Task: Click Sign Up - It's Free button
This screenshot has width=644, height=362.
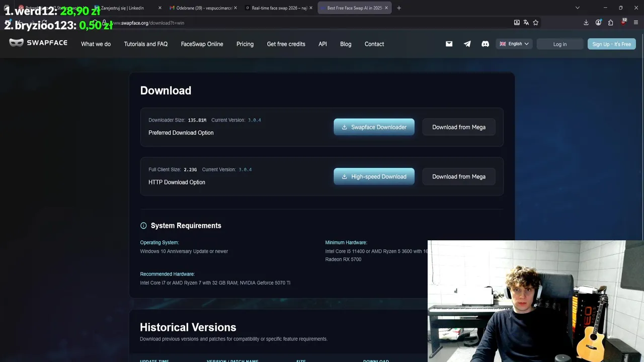Action: (611, 44)
